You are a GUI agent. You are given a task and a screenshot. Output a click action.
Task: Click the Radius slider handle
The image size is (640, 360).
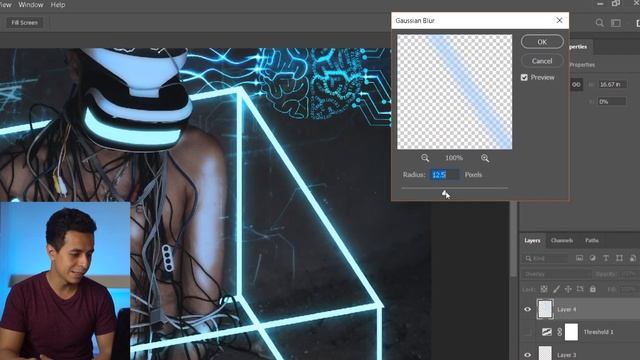(444, 193)
